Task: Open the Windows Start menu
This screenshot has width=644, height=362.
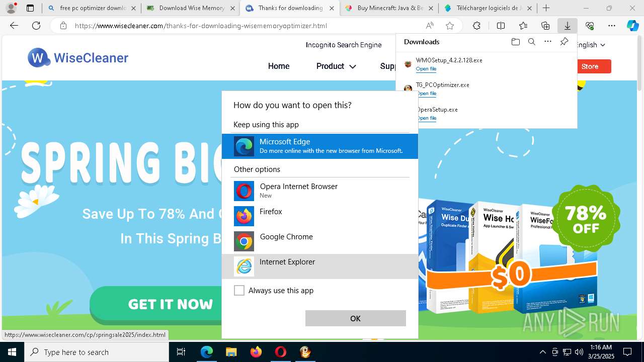Action: (12, 352)
